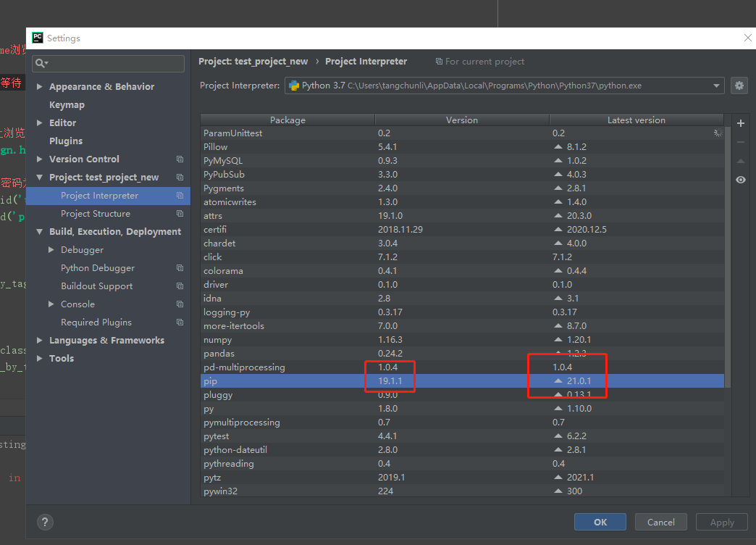The width and height of the screenshot is (756, 545).
Task: Sort by Latest version column header
Action: pyautogui.click(x=637, y=120)
